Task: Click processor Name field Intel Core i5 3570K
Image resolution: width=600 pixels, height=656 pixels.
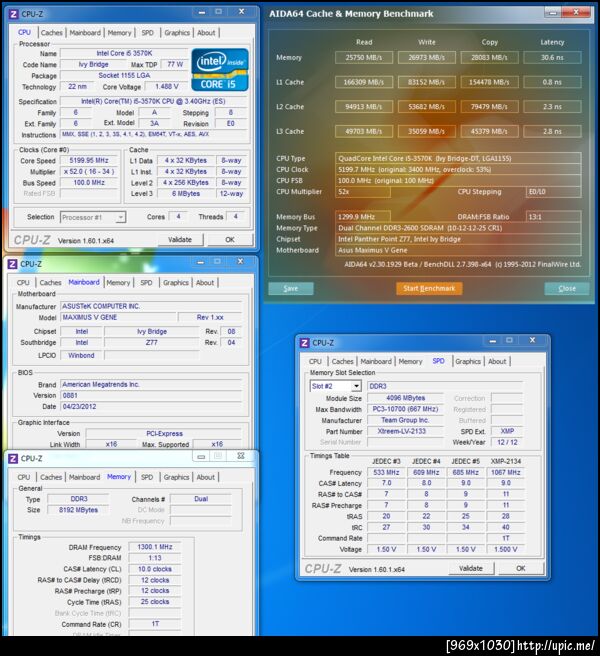Action: (124, 54)
